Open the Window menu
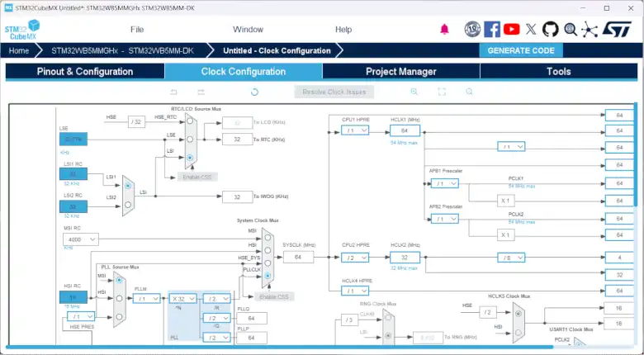This screenshot has width=644, height=355. pyautogui.click(x=248, y=29)
